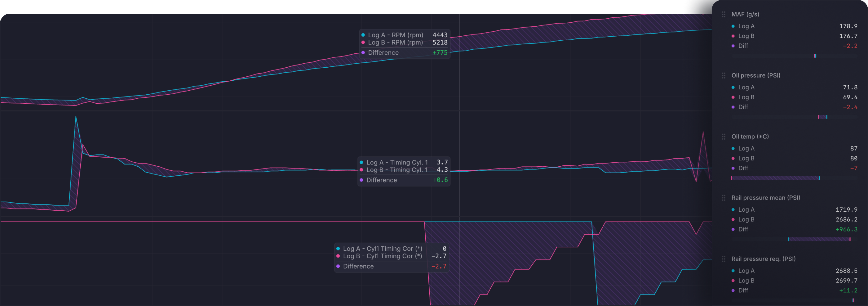Grab the Oil temp drag handle
The image size is (868, 306).
click(724, 137)
